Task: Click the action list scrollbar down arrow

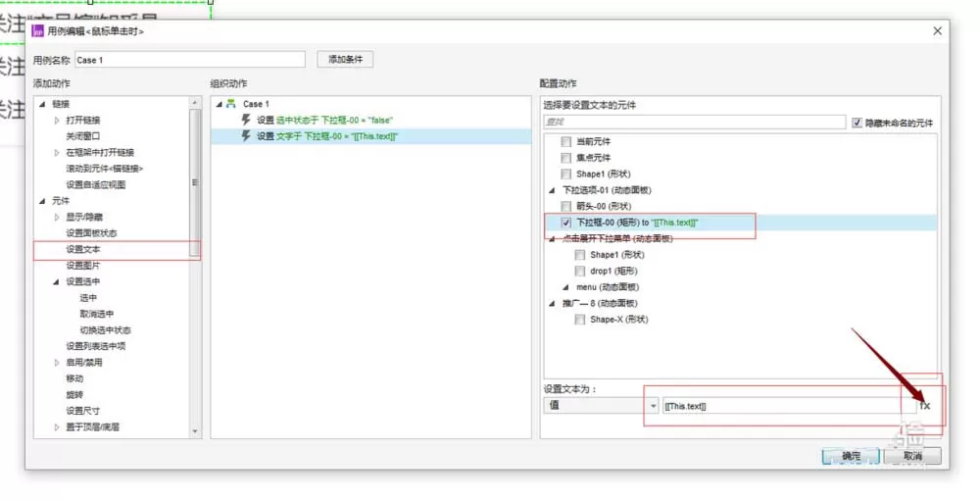Action: (195, 431)
